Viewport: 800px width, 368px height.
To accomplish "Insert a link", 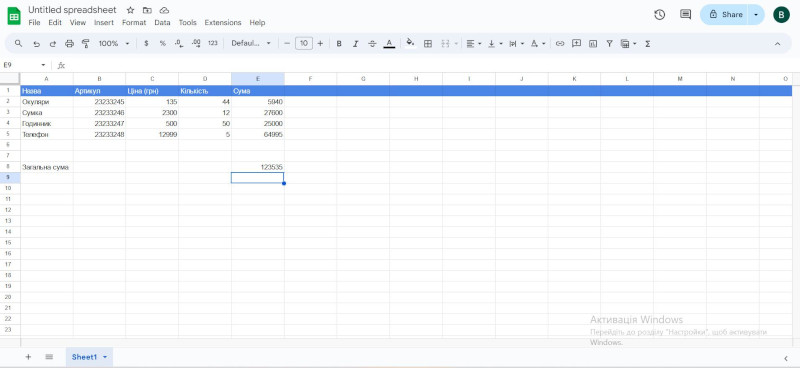I will pyautogui.click(x=560, y=44).
